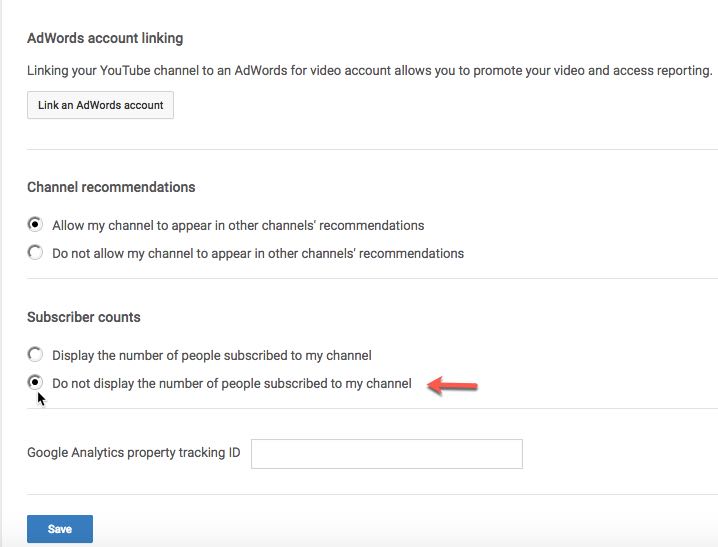Select the allow channel recommendations radio button

36,225
